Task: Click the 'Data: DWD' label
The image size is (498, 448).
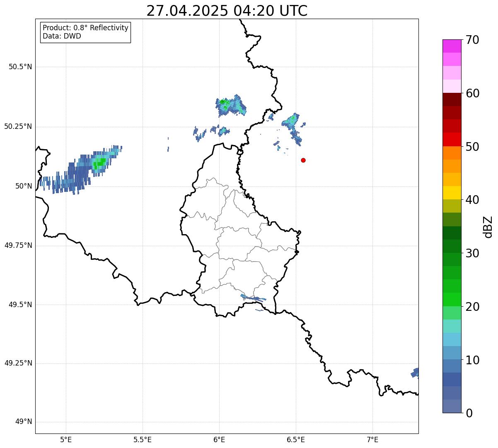Action: point(62,36)
